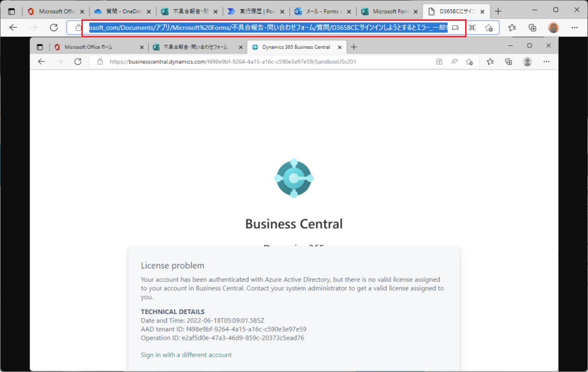Open Settings and more in outer browser

pyautogui.click(x=574, y=28)
